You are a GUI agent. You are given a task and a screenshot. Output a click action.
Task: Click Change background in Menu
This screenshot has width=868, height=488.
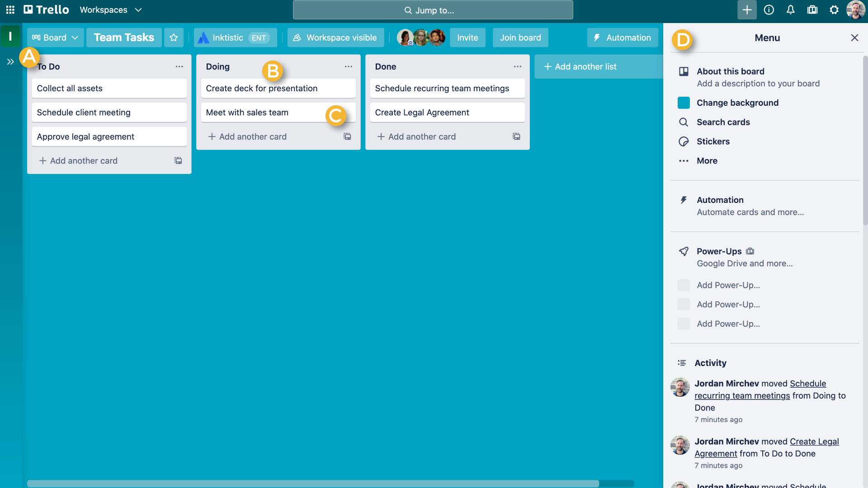click(738, 103)
